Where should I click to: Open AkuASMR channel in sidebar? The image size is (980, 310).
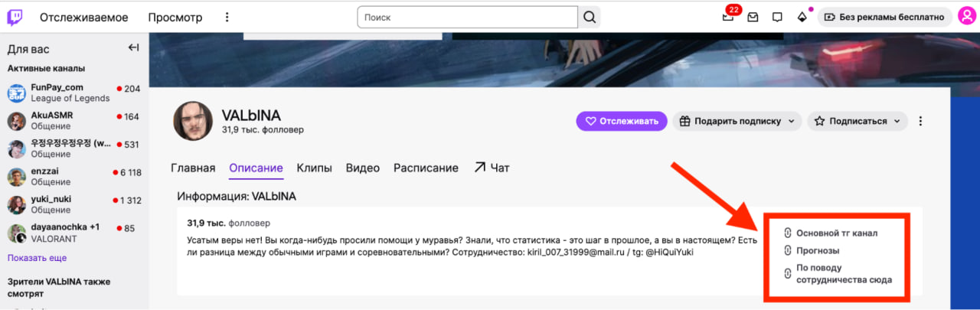pos(74,121)
